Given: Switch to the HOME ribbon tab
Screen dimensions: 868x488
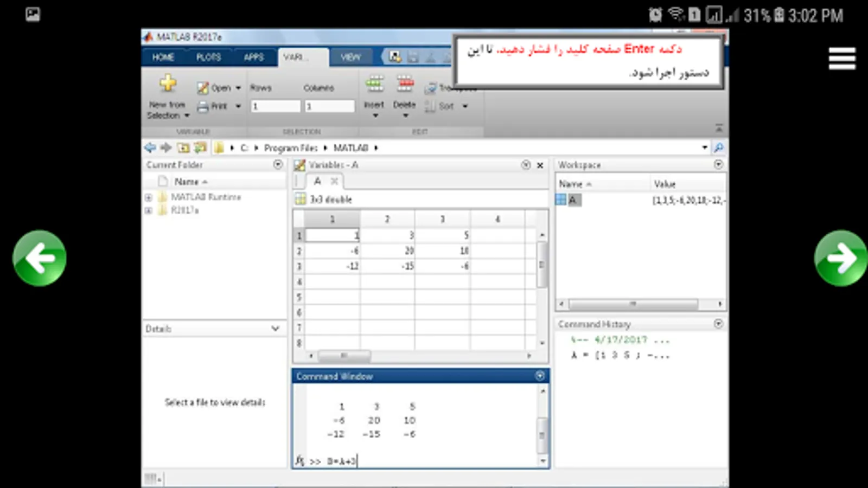Looking at the screenshot, I should 163,57.
